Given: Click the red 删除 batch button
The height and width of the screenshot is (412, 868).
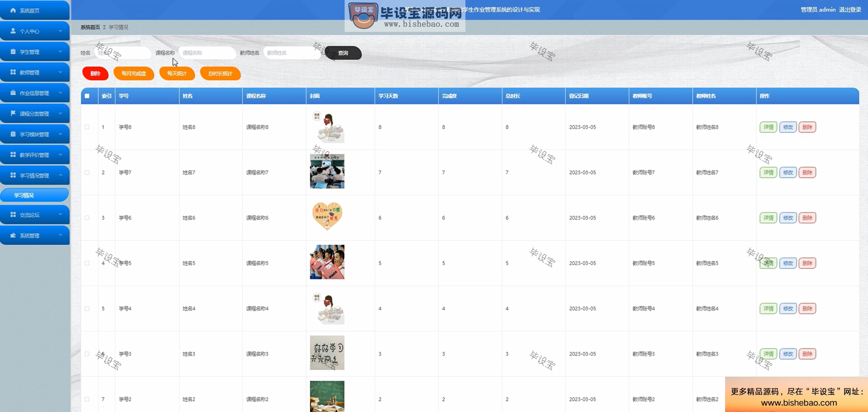Looking at the screenshot, I should 95,74.
